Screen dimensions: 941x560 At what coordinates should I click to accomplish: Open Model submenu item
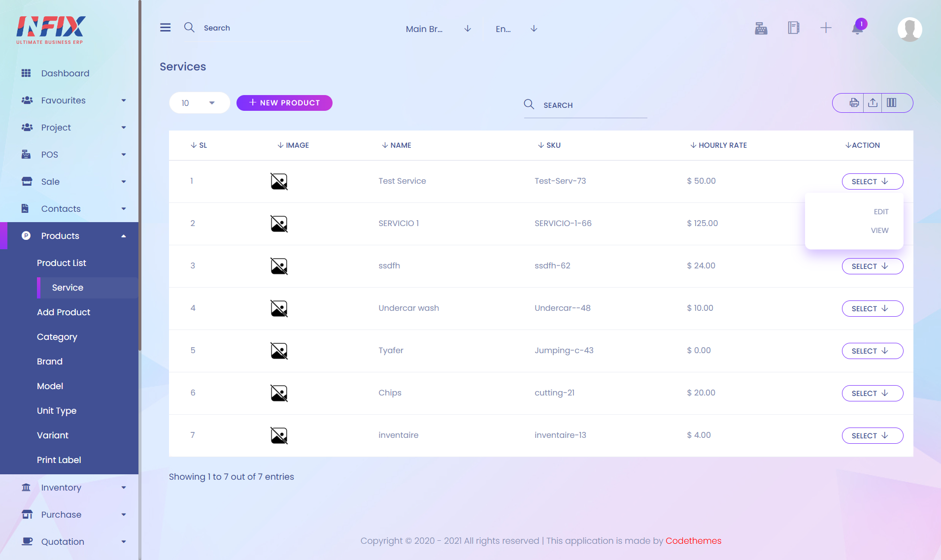[50, 386]
